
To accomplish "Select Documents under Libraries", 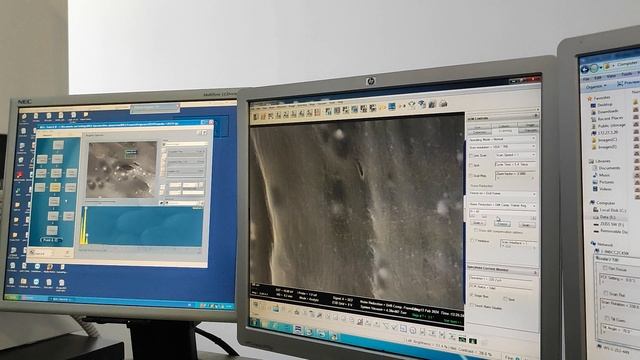I will click(606, 168).
